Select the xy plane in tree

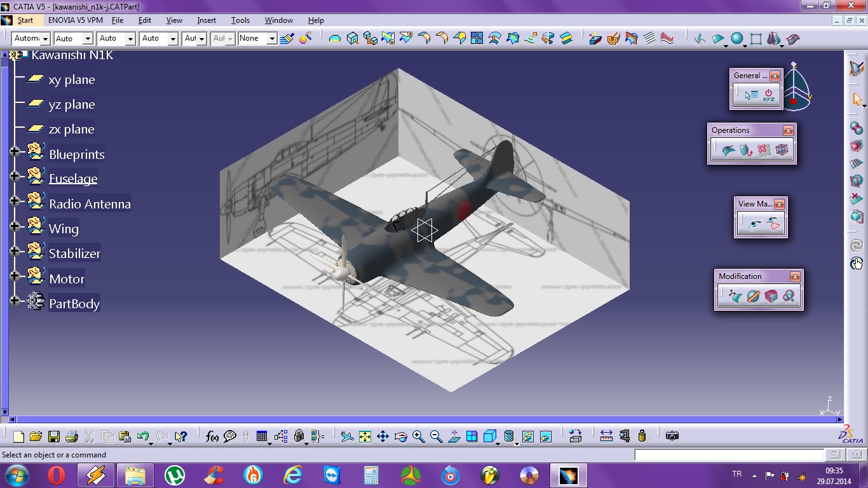tap(71, 80)
